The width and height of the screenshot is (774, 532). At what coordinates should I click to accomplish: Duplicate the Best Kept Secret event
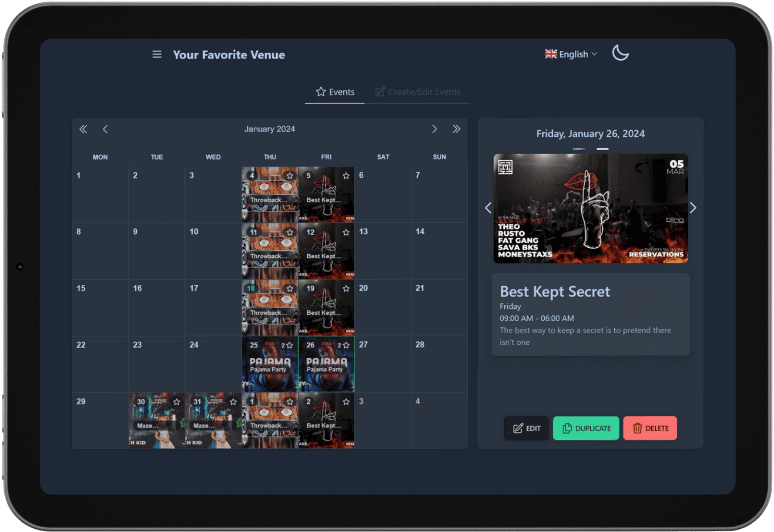(x=586, y=428)
